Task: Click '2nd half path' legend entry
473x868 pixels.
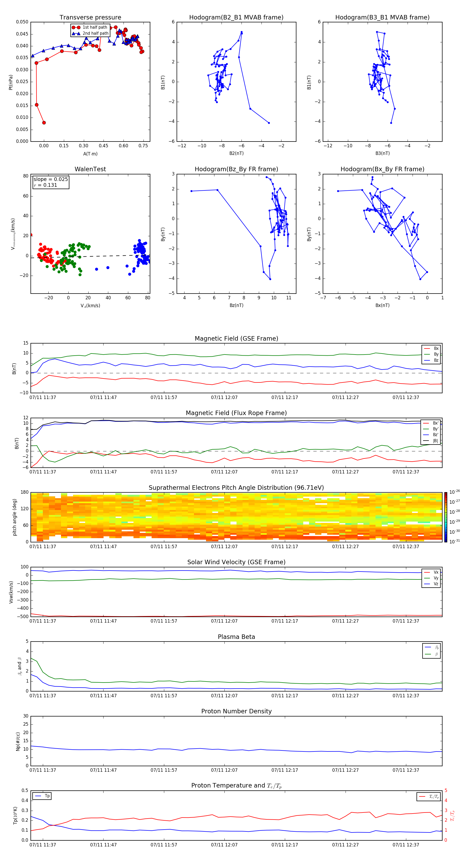Action: pos(91,33)
